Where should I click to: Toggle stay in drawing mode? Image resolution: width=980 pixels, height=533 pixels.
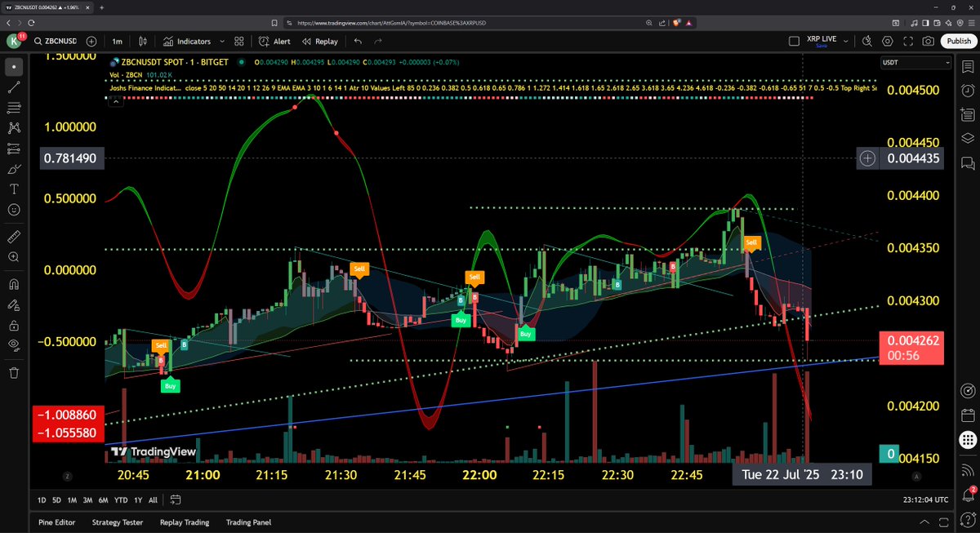(14, 305)
